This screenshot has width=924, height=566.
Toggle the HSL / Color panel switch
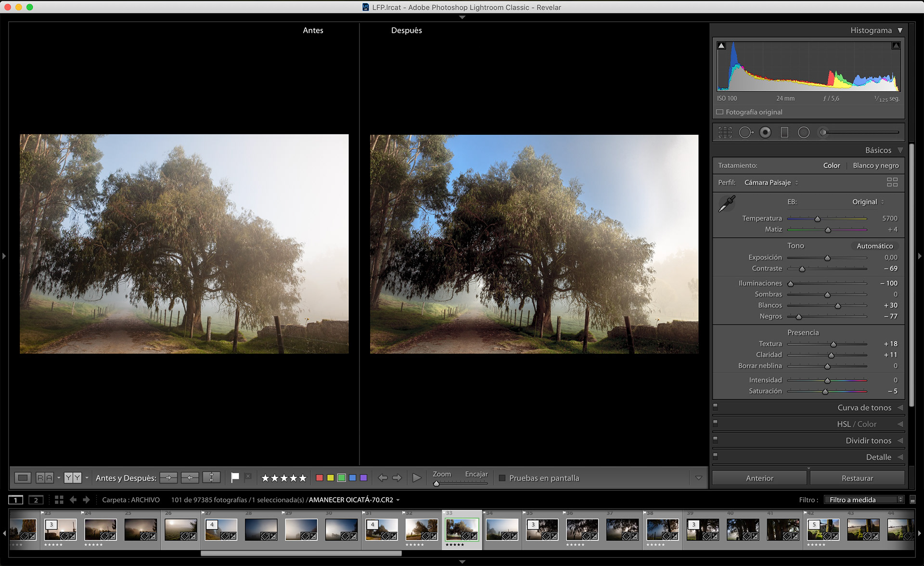[715, 423]
